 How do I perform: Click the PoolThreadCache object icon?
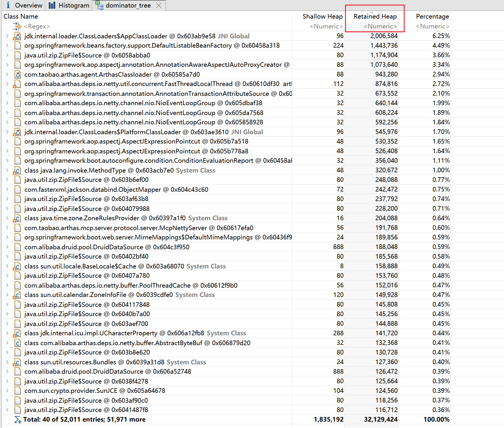(17, 285)
